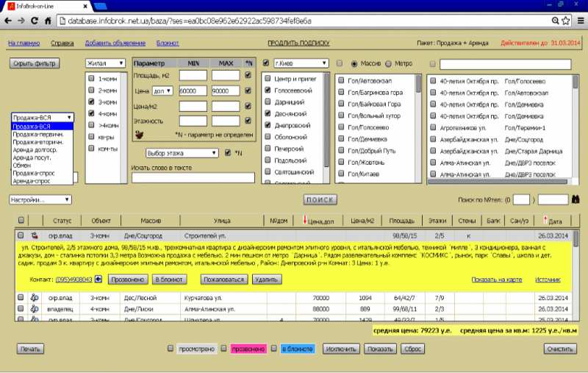Image resolution: width=588 pixels, height=373 pixels.
Task: Choose Продажа-первичн. from the list
Action: tap(43, 134)
